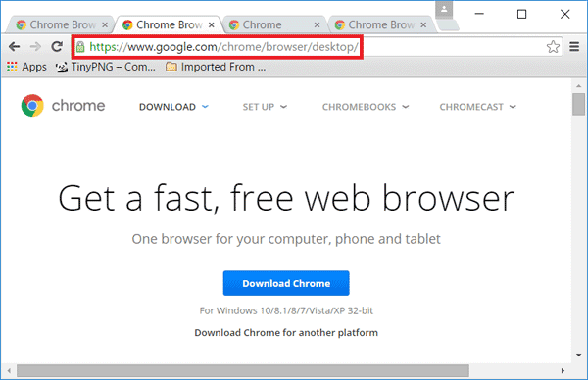
Task: Close the active second Chrome Browser tab
Action: [x=212, y=24]
